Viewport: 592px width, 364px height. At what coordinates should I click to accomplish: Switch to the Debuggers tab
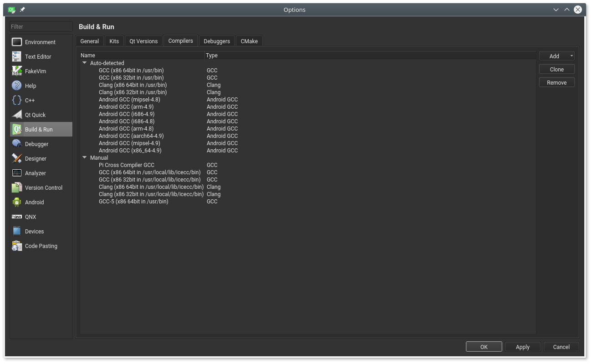pos(217,41)
